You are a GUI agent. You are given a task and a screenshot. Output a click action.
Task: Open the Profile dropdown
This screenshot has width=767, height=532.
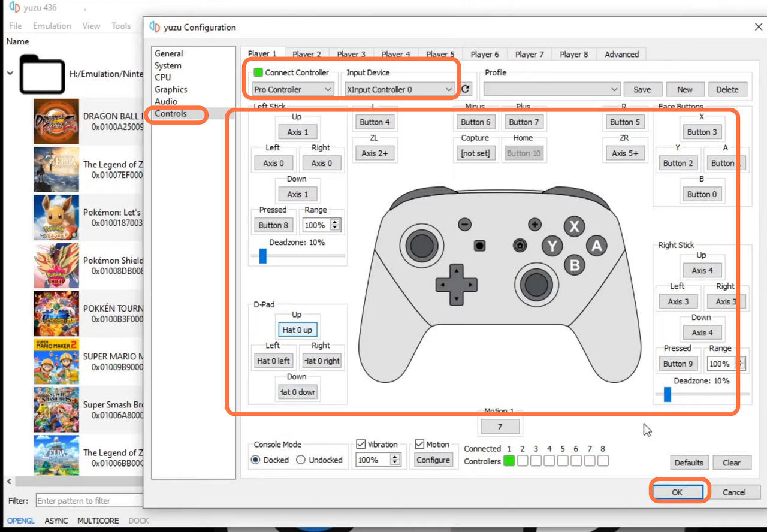551,89
